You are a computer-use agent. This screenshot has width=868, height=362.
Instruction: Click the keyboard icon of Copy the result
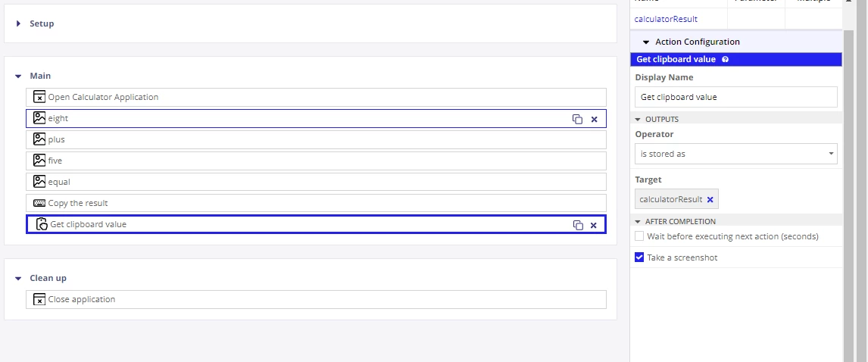(x=39, y=203)
